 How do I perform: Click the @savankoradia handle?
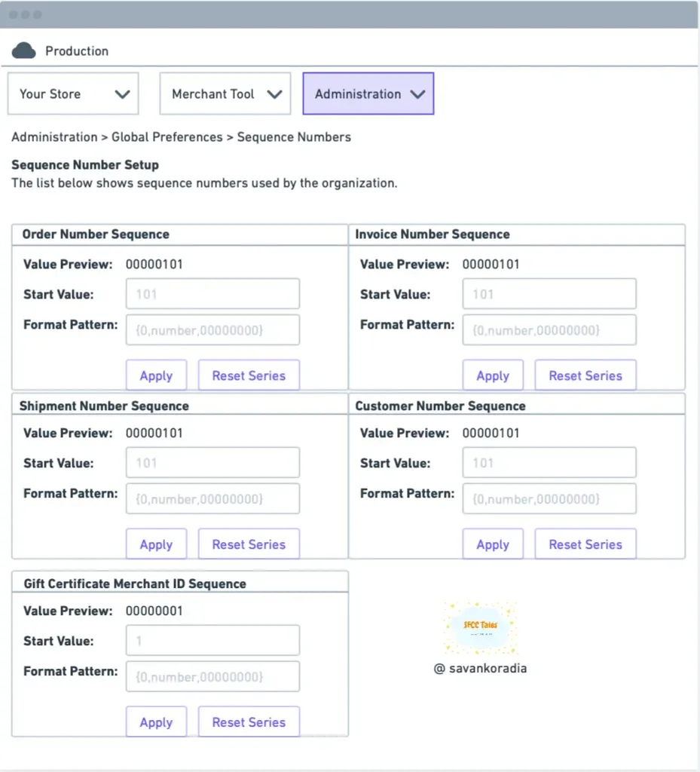[481, 668]
